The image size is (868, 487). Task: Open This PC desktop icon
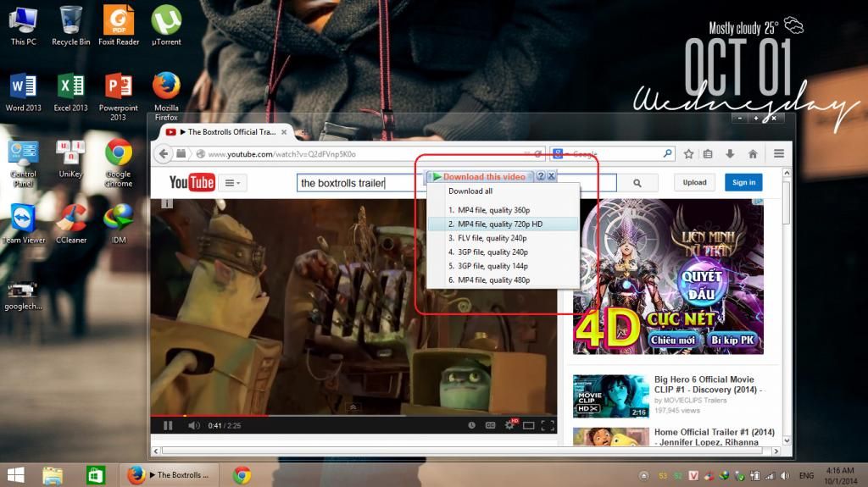pos(23,25)
